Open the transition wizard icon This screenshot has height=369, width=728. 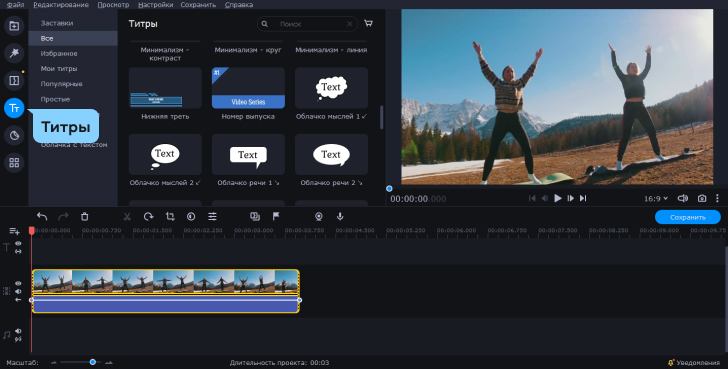click(x=255, y=216)
